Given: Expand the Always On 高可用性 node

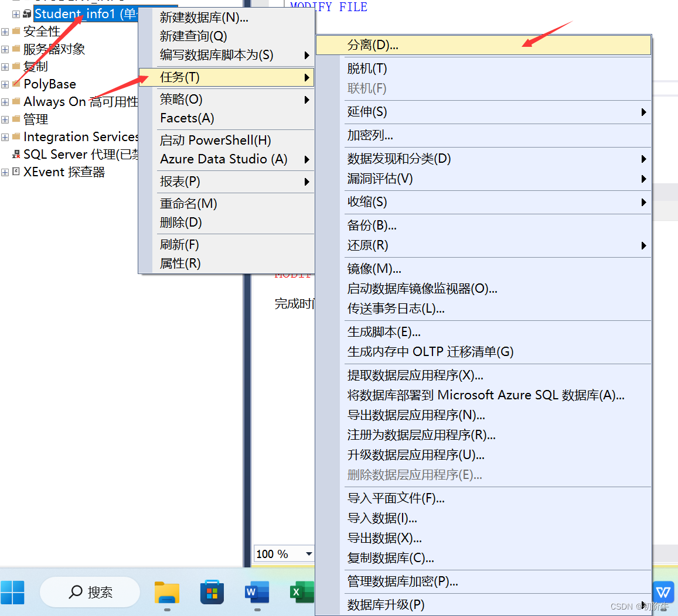Looking at the screenshot, I should 5,102.
